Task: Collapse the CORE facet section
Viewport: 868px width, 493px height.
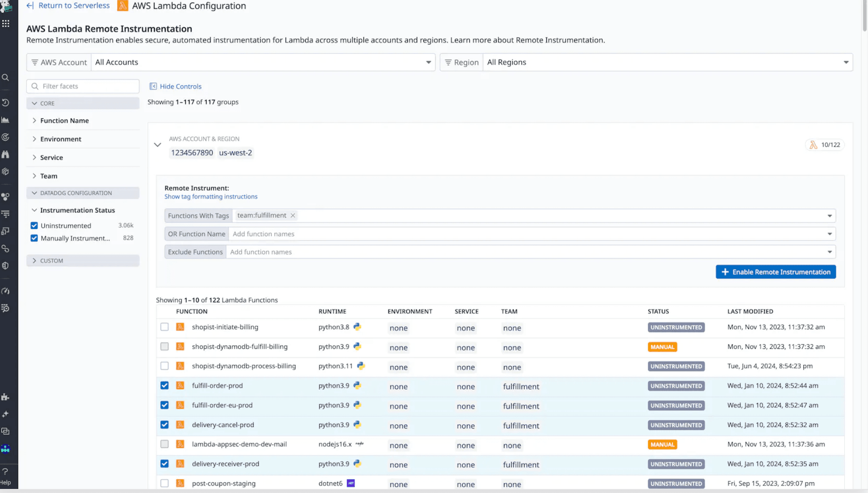Action: 47,103
